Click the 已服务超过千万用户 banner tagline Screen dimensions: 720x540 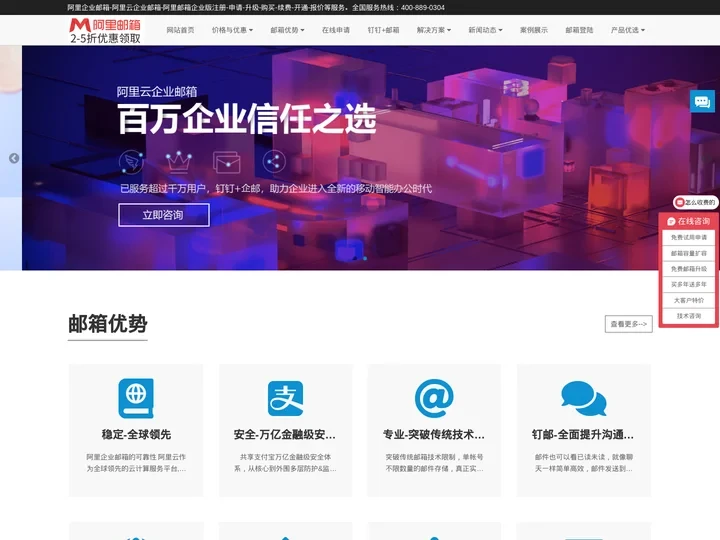point(276,189)
